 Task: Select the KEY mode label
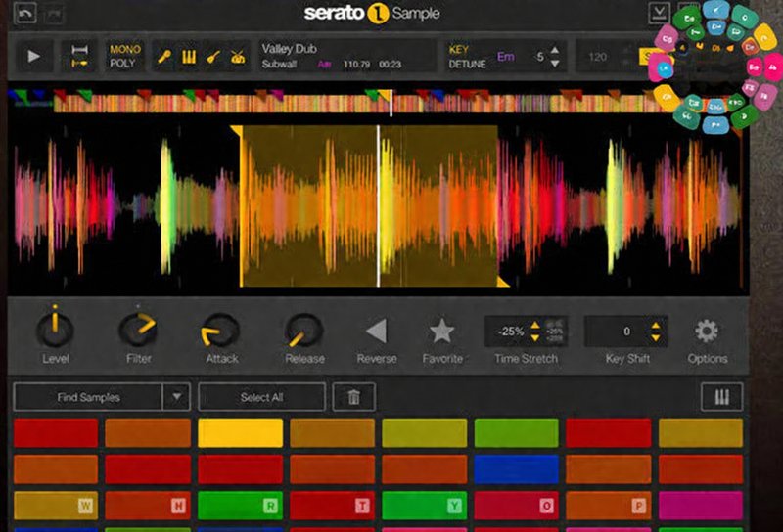coord(458,50)
